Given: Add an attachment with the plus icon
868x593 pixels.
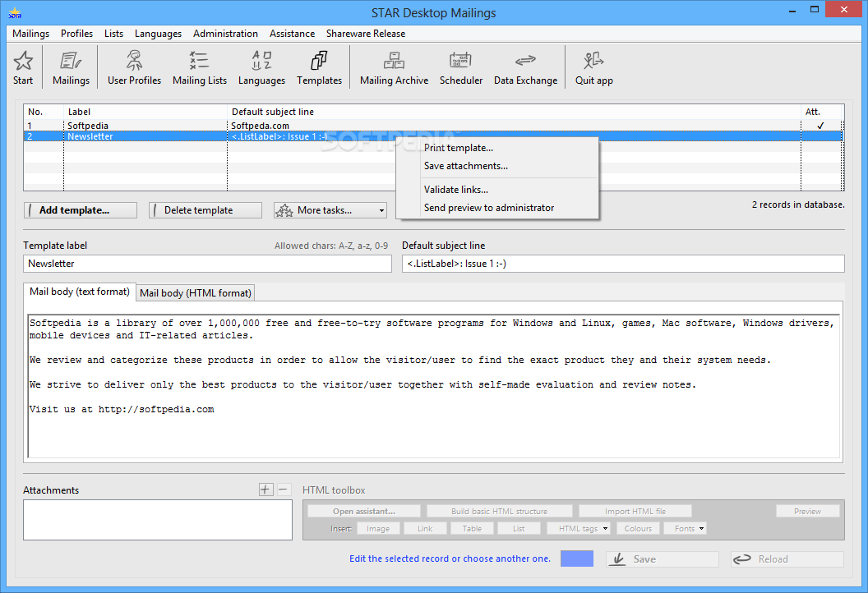Looking at the screenshot, I should 265,490.
